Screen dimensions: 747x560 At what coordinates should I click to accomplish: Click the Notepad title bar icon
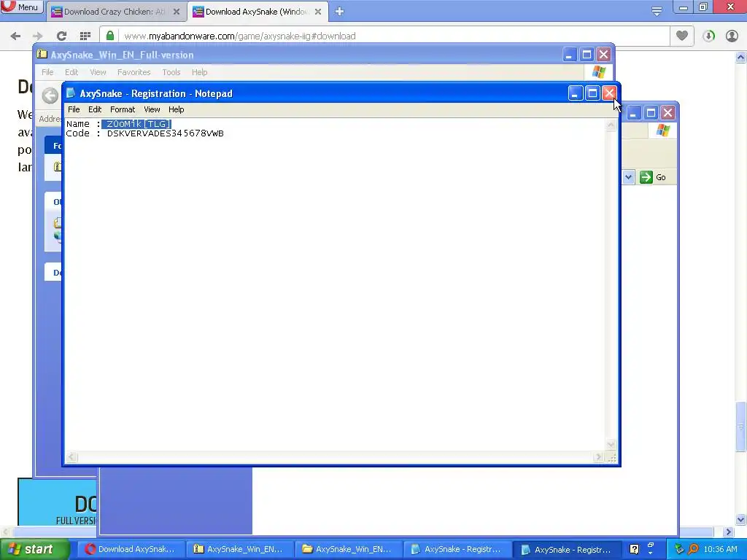(71, 93)
